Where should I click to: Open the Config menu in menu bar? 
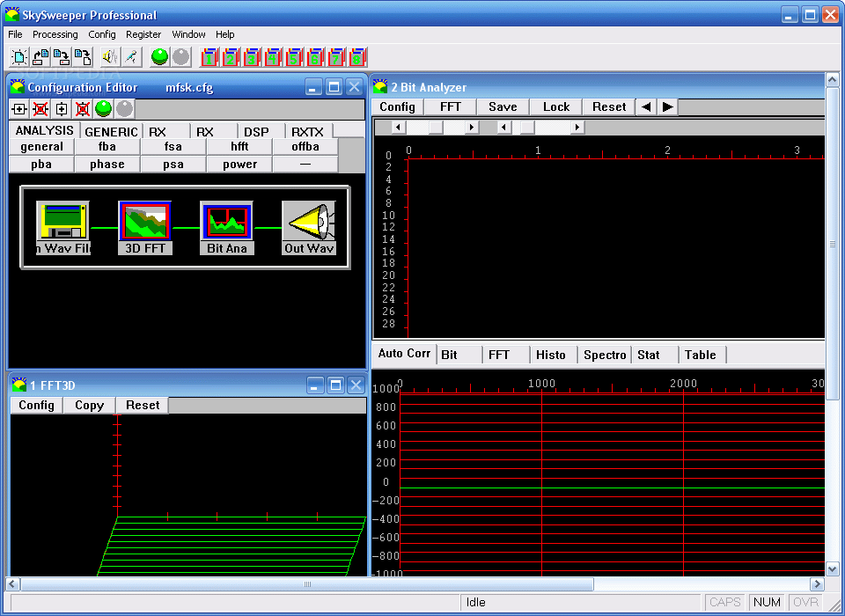[102, 34]
